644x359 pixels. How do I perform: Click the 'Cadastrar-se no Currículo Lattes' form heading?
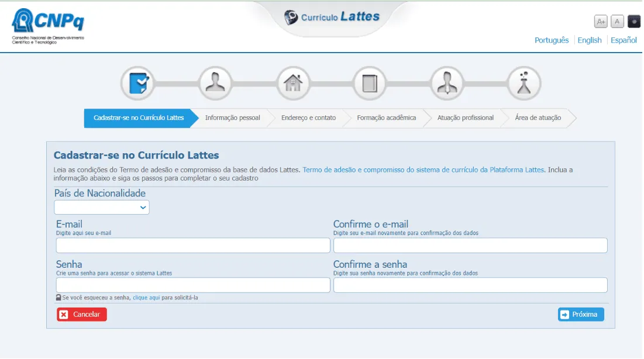[x=136, y=156]
